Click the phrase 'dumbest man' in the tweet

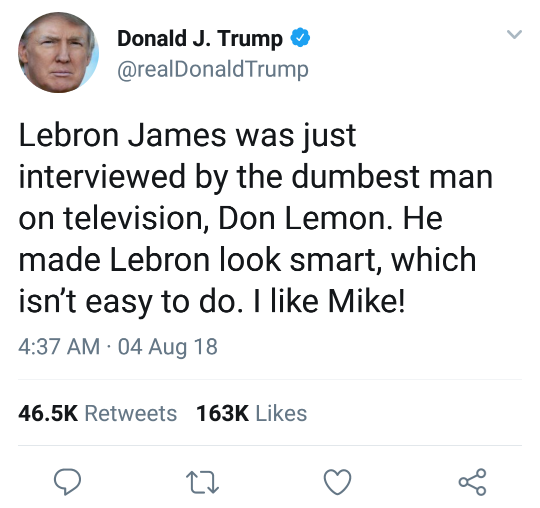pos(392,177)
